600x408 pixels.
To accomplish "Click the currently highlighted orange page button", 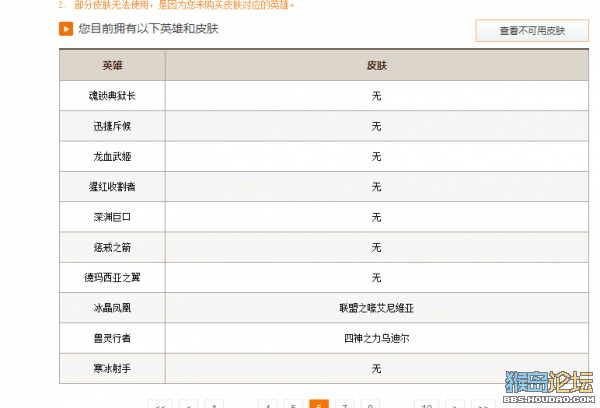I will click(x=319, y=404).
